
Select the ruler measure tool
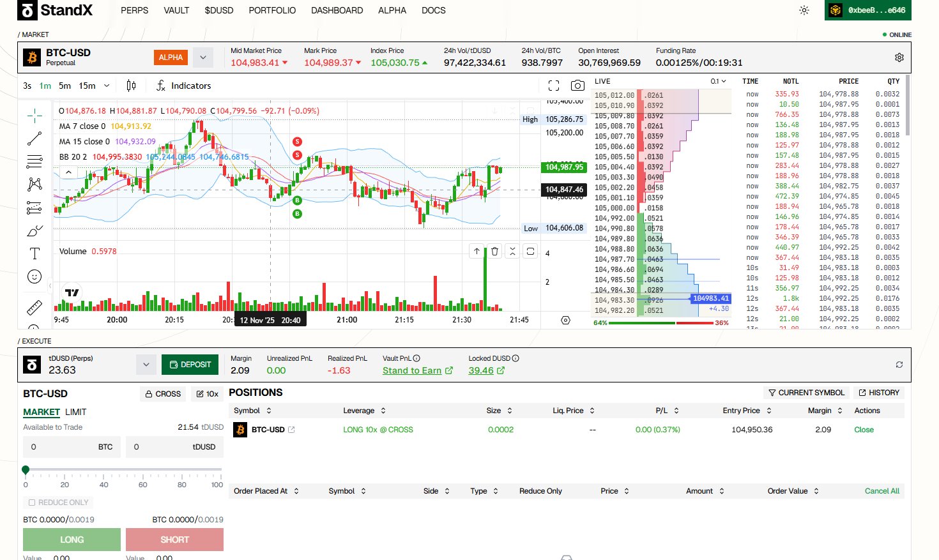34,307
